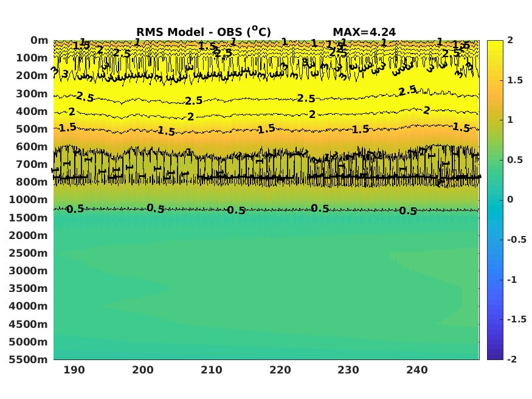Viewport: 532px width, 399px height.
Task: Click the "4500m" depth axis label
Action: click(x=29, y=324)
